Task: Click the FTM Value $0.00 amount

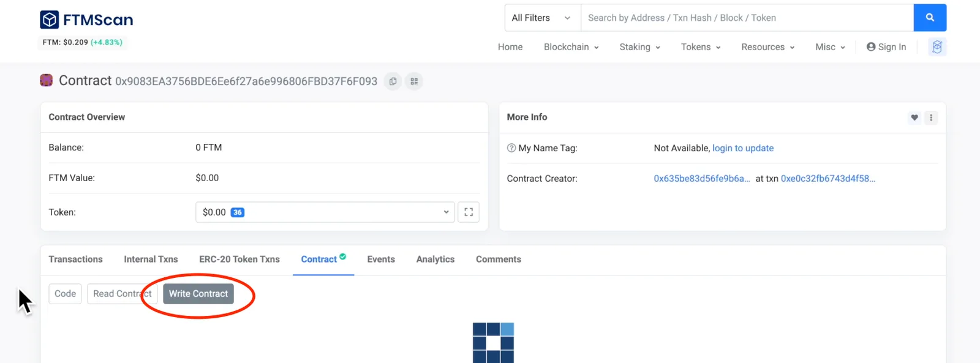Action: pyautogui.click(x=207, y=178)
